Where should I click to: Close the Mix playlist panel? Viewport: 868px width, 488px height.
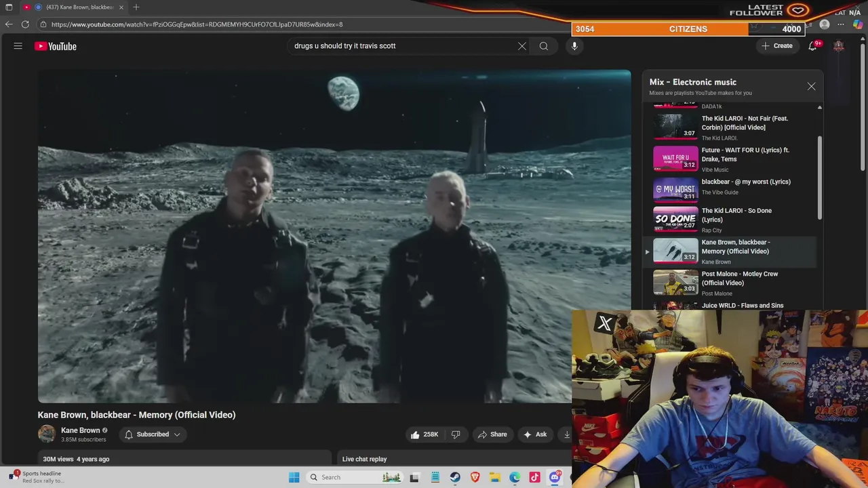pyautogui.click(x=811, y=86)
